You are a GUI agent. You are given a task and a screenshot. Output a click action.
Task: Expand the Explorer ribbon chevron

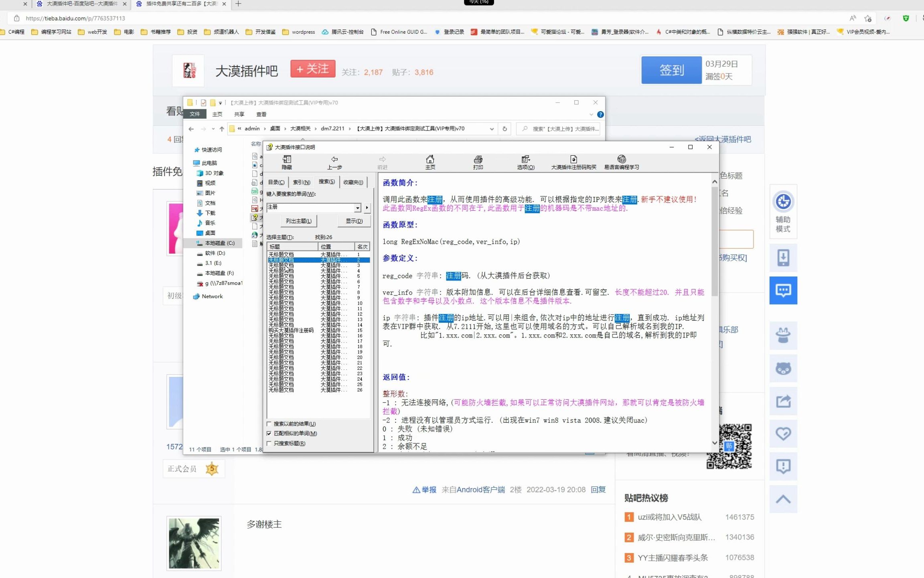[591, 114]
